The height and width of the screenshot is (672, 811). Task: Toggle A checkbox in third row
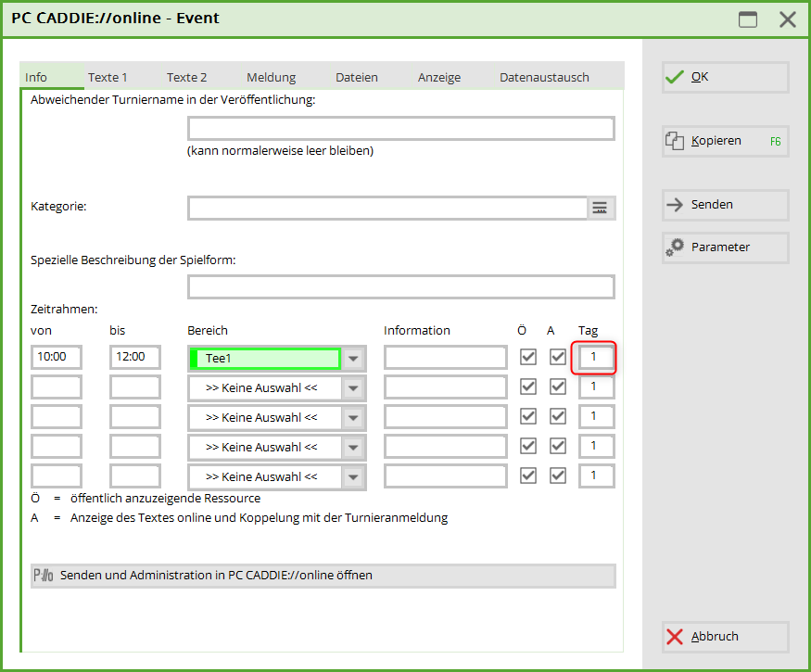[558, 416]
